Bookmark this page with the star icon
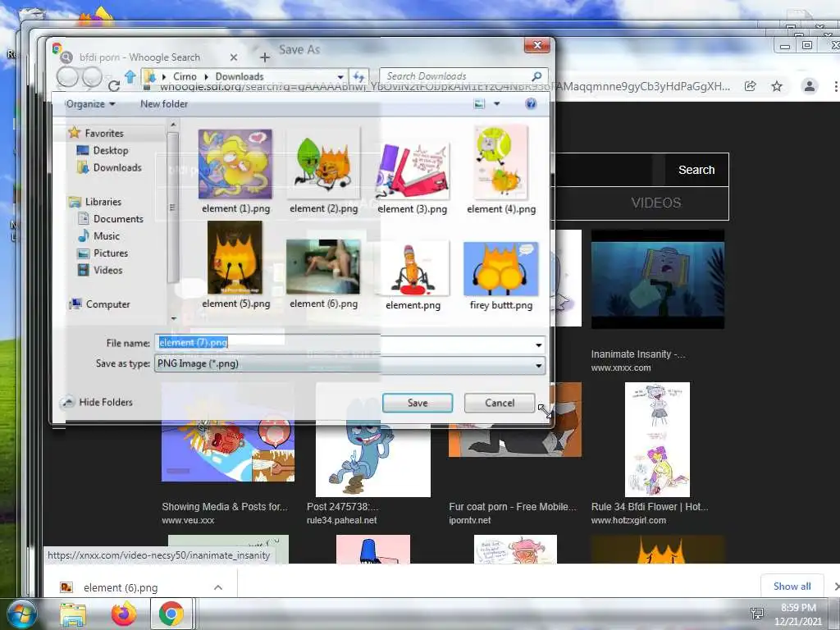 coord(777,85)
